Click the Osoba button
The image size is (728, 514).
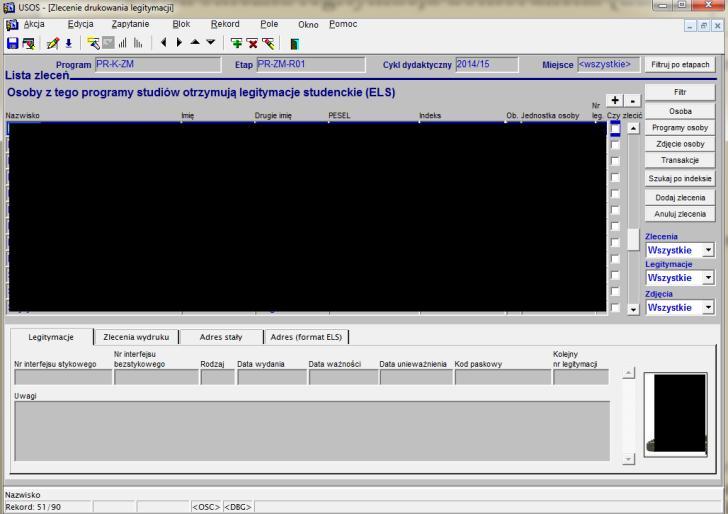pyautogui.click(x=680, y=111)
